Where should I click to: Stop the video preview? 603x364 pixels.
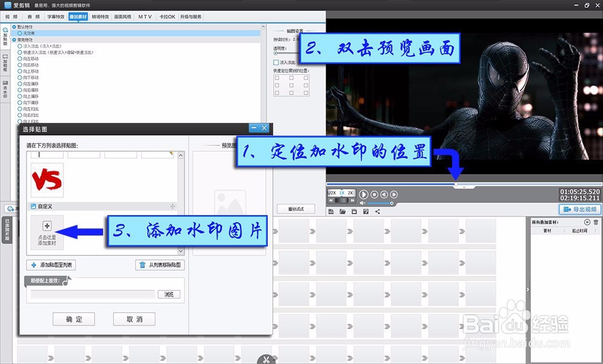pos(374,195)
